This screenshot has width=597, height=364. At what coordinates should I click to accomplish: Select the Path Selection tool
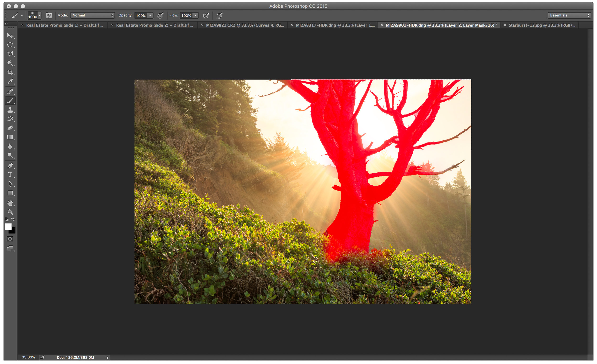(x=10, y=184)
